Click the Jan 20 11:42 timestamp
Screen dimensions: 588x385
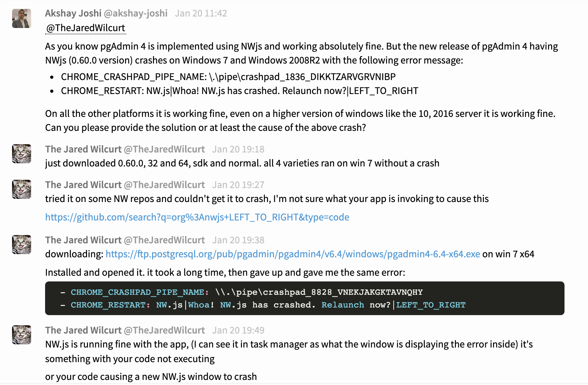point(201,13)
